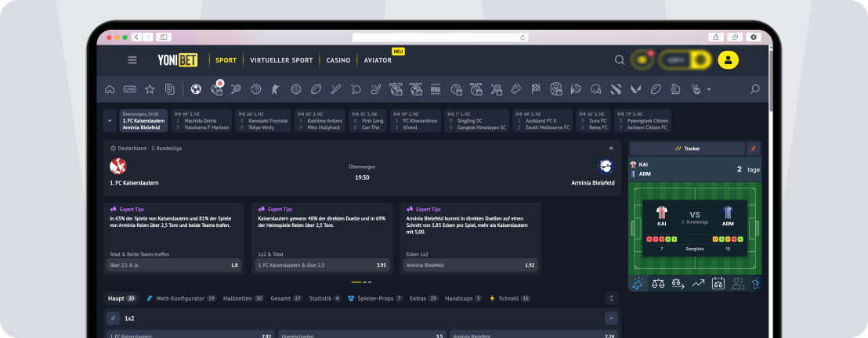868x338 pixels.
Task: Pin the Tracker widget
Action: (754, 149)
